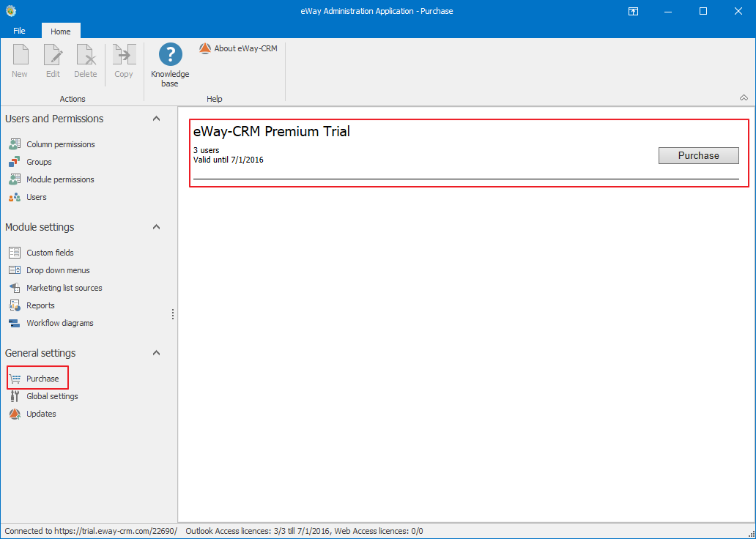
Task: Click the 'General settings' section title
Action: pos(40,353)
